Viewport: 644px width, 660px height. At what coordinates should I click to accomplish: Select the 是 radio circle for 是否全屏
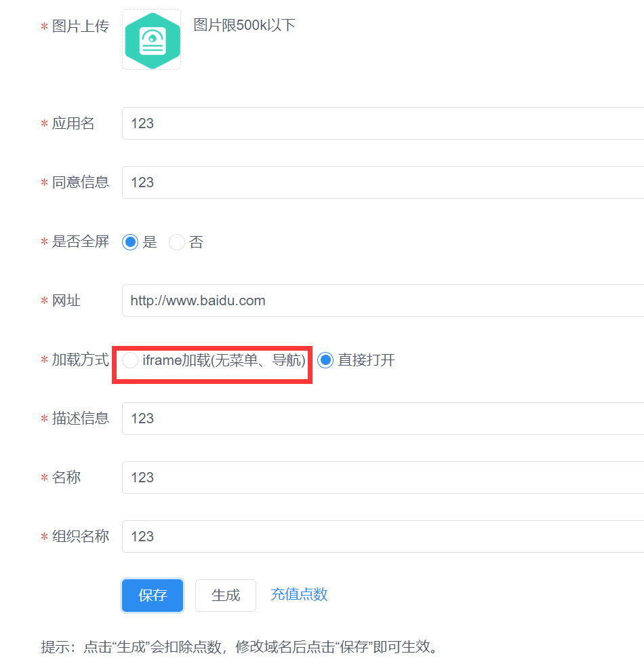pos(130,242)
